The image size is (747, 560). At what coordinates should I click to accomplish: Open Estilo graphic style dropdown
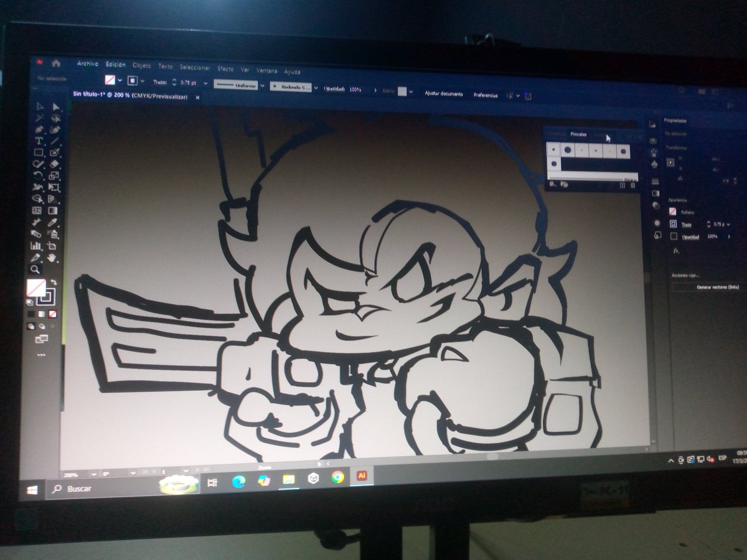(x=412, y=92)
